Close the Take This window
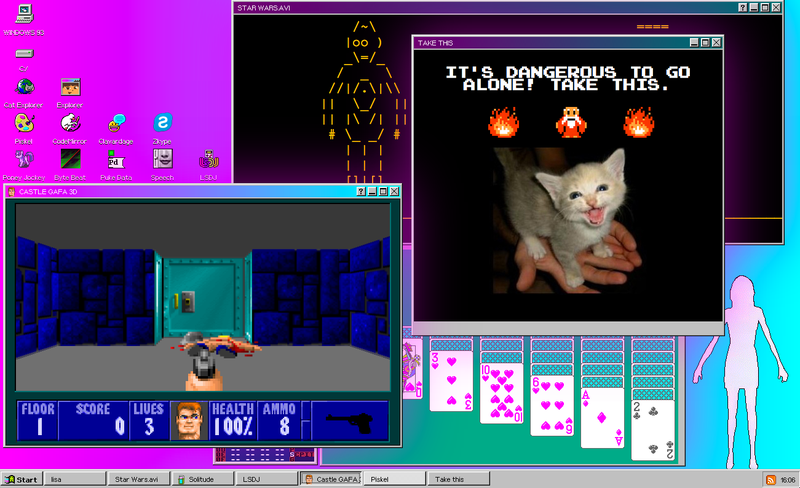 pyautogui.click(x=716, y=42)
